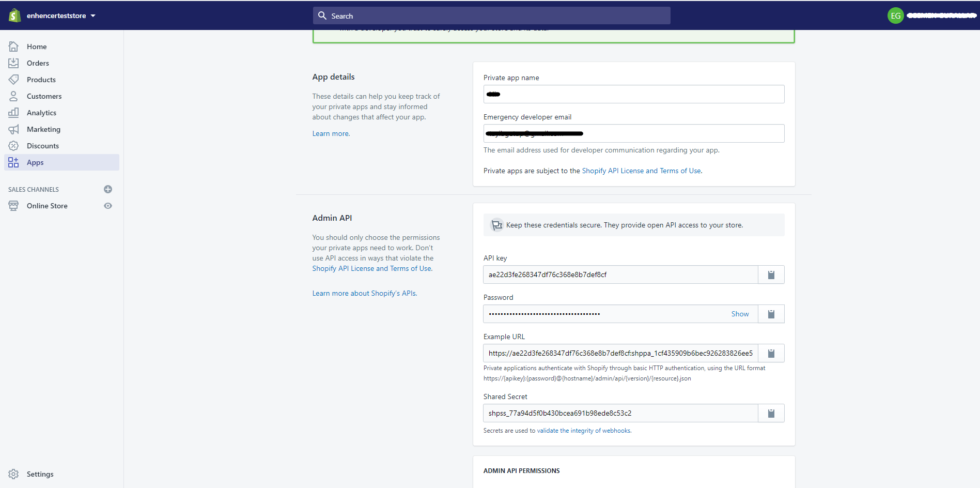Copy the Example URL clipboard icon

pos(771,353)
